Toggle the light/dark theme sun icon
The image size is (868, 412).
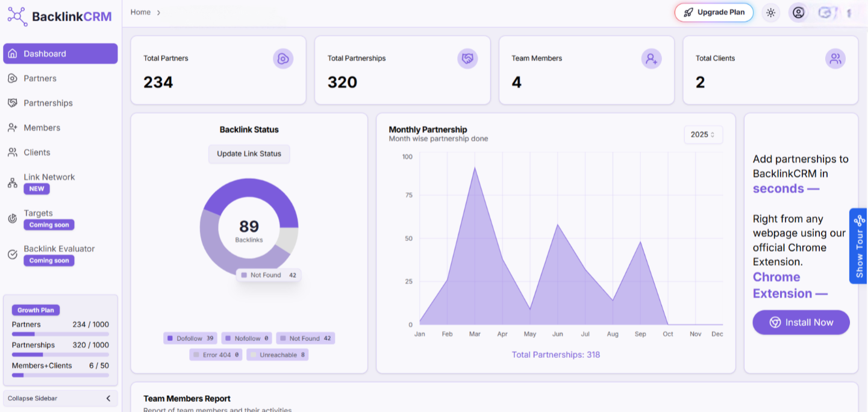tap(770, 13)
